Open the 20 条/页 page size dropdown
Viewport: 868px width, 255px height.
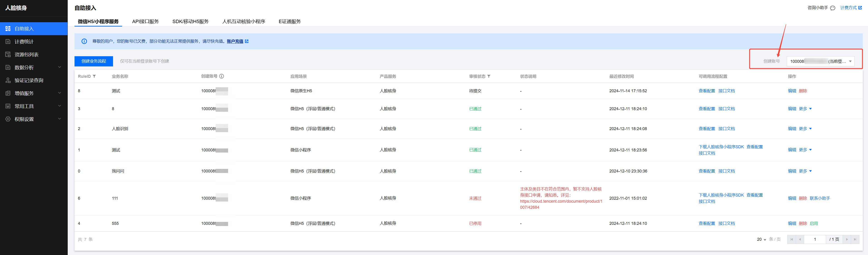tap(762, 240)
